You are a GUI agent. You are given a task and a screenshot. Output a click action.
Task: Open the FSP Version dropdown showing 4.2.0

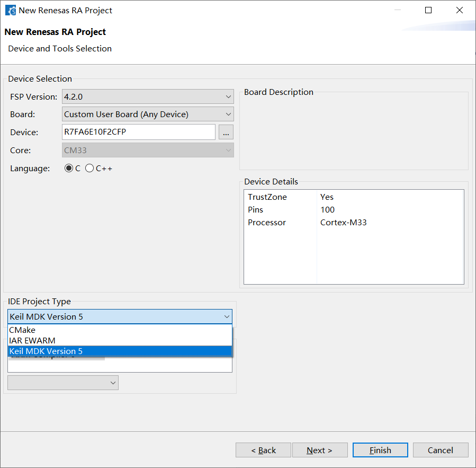148,96
